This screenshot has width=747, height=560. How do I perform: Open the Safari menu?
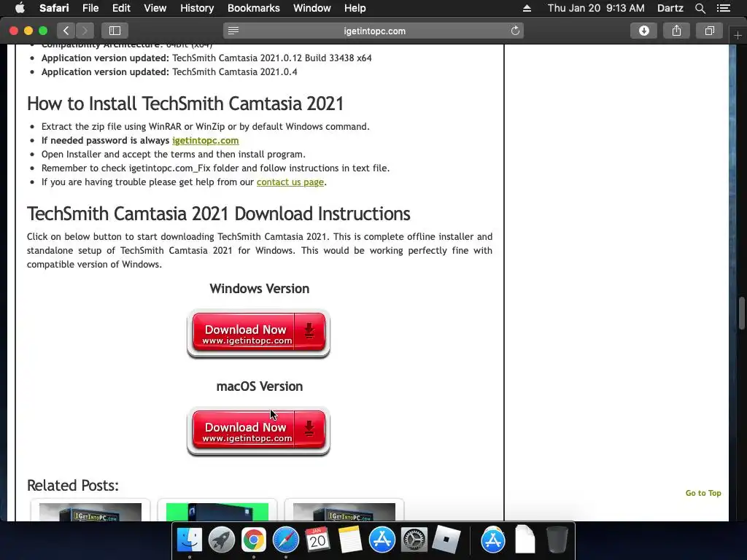tap(54, 8)
